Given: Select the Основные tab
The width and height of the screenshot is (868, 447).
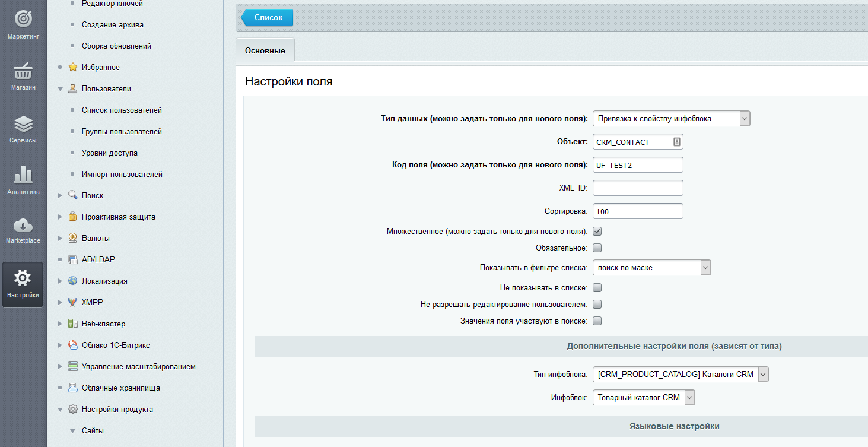Looking at the screenshot, I should [x=265, y=50].
